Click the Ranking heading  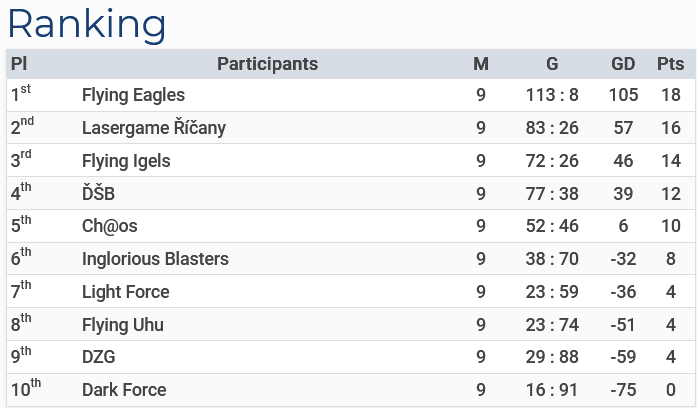pyautogui.click(x=87, y=24)
